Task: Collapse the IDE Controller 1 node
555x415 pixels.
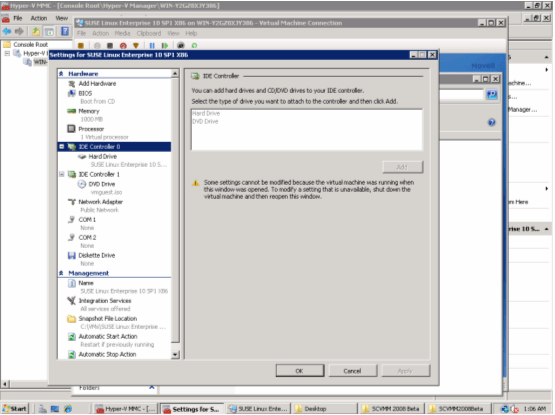Action: (x=62, y=174)
